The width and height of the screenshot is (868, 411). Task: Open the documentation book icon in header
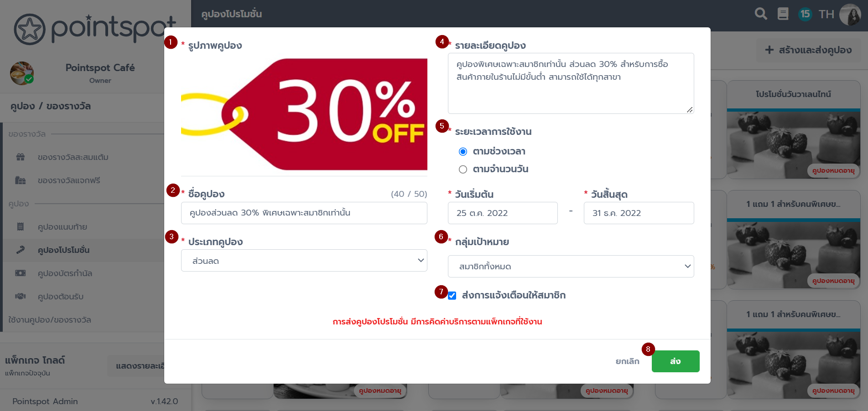point(783,14)
